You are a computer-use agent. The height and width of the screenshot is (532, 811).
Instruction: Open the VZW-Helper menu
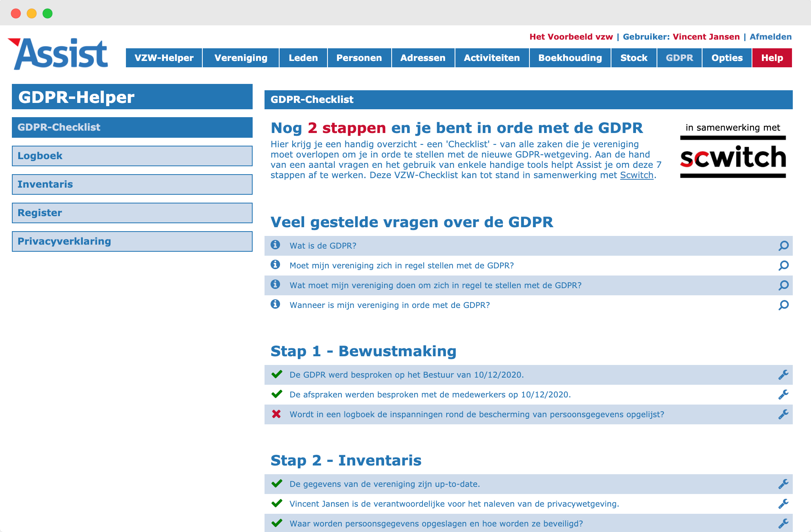164,58
